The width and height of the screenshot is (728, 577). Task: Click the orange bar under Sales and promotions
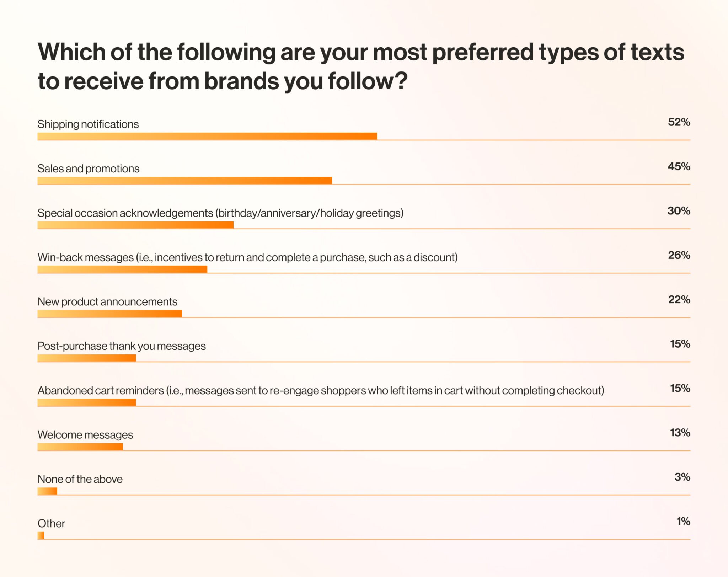(x=184, y=181)
